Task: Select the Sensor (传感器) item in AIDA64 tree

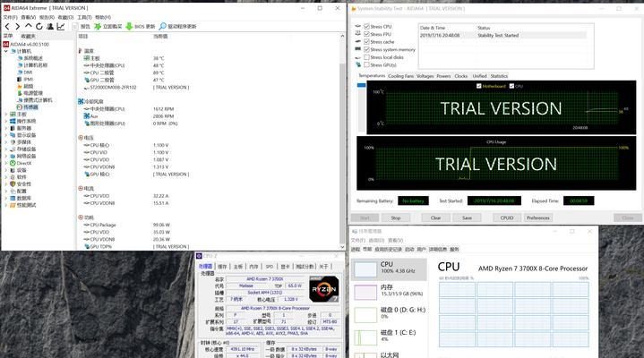Action: coord(27,107)
